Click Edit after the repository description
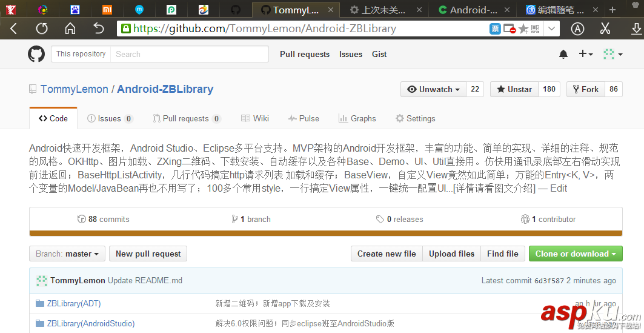Viewport: 644px width, 333px height. pyautogui.click(x=559, y=188)
